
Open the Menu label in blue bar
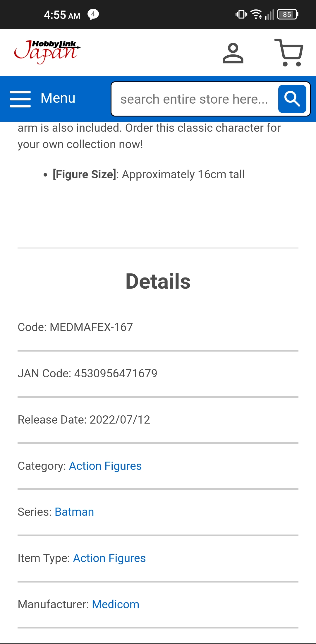point(58,98)
